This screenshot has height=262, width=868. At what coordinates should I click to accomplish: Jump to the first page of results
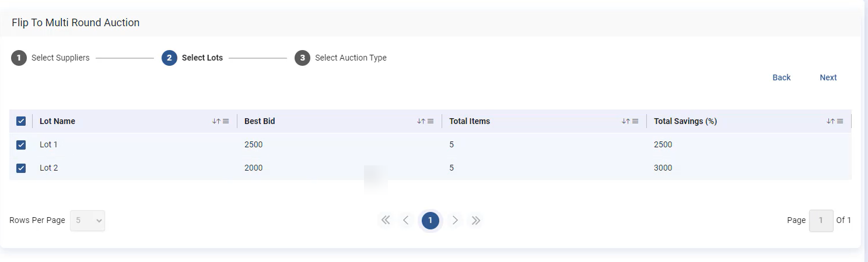[x=385, y=220]
